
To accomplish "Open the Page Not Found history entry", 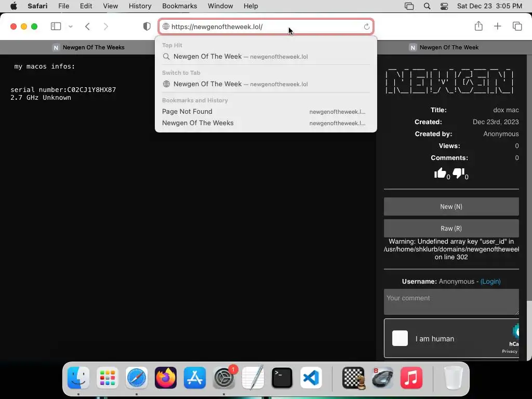I will (266, 112).
